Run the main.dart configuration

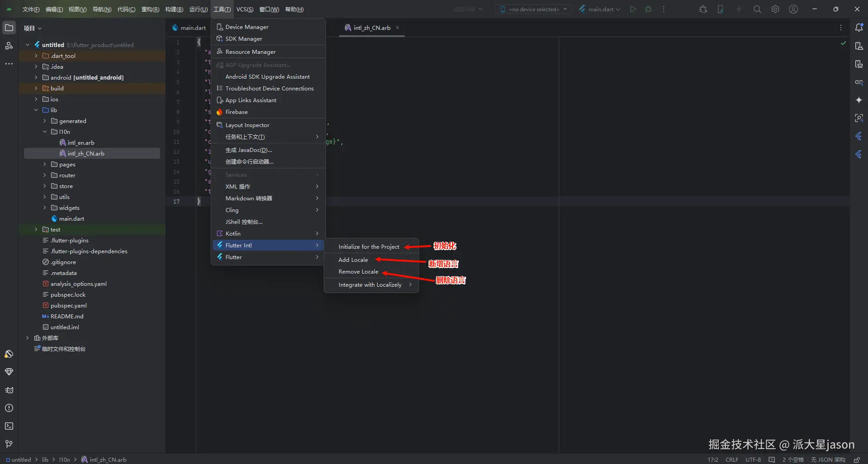pyautogui.click(x=633, y=9)
